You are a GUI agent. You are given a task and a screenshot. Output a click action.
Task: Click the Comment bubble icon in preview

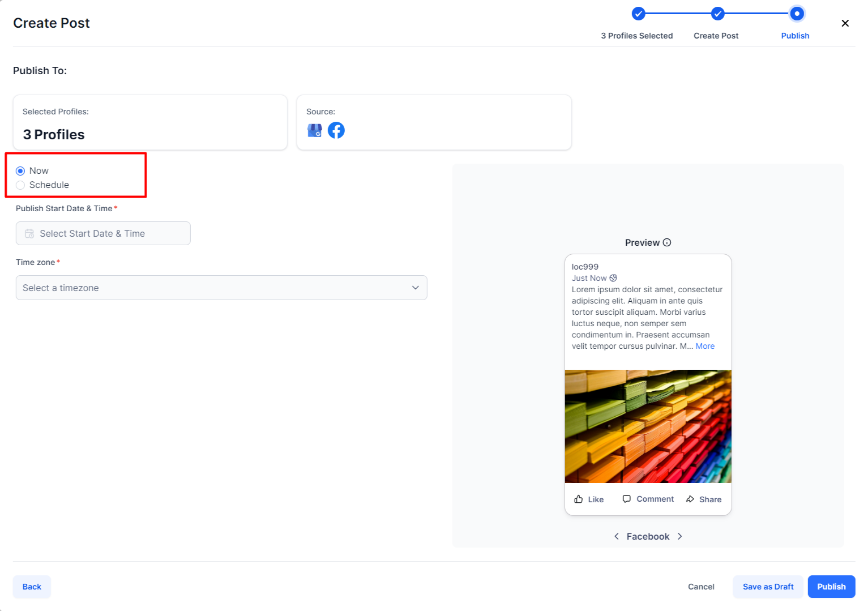[627, 499]
